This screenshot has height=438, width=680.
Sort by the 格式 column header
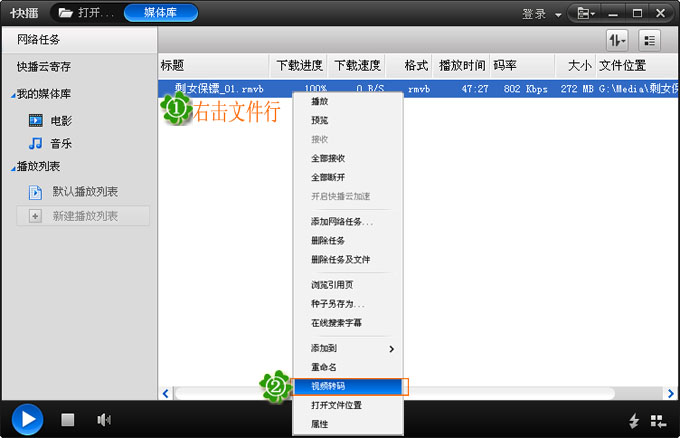point(409,65)
